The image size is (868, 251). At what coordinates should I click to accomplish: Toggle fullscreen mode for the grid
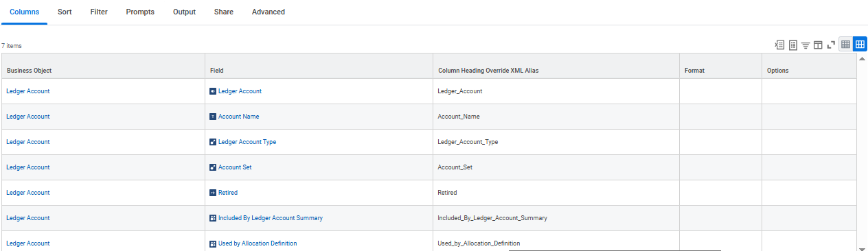point(831,45)
